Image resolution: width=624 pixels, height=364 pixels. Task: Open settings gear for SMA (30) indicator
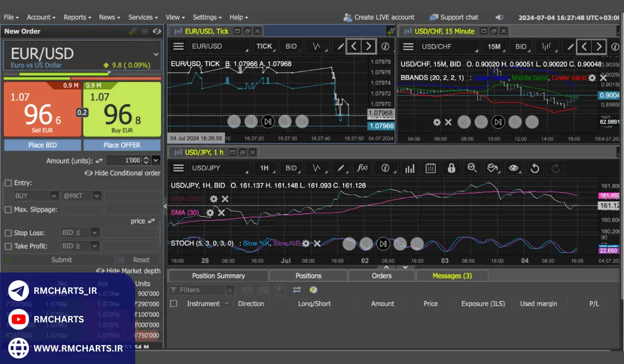tap(210, 213)
